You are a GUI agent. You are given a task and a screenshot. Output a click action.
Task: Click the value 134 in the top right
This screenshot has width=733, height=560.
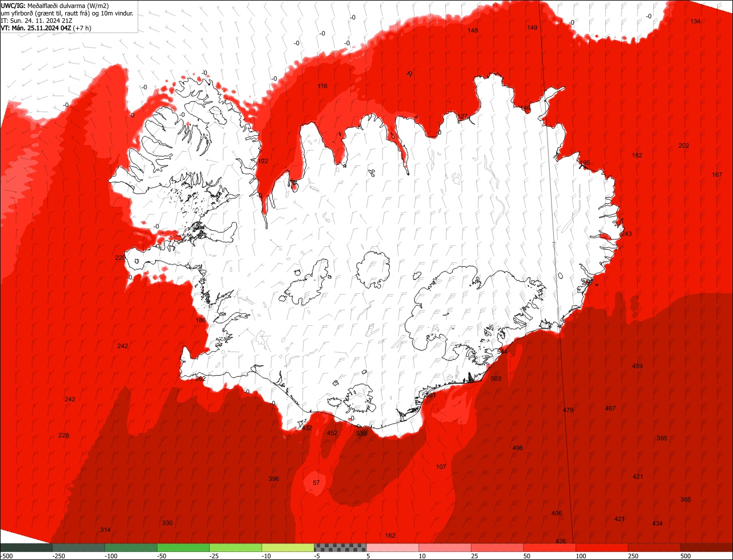(x=695, y=21)
